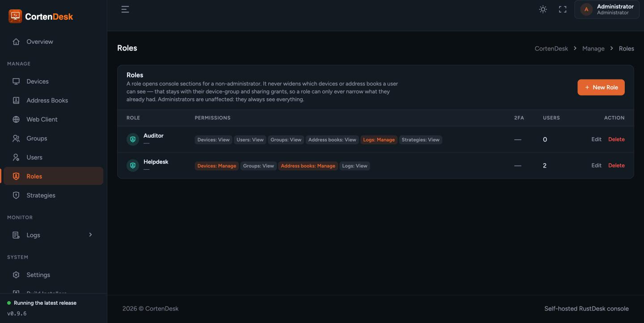Click the green release status dot
The height and width of the screenshot is (323, 644).
9,303
